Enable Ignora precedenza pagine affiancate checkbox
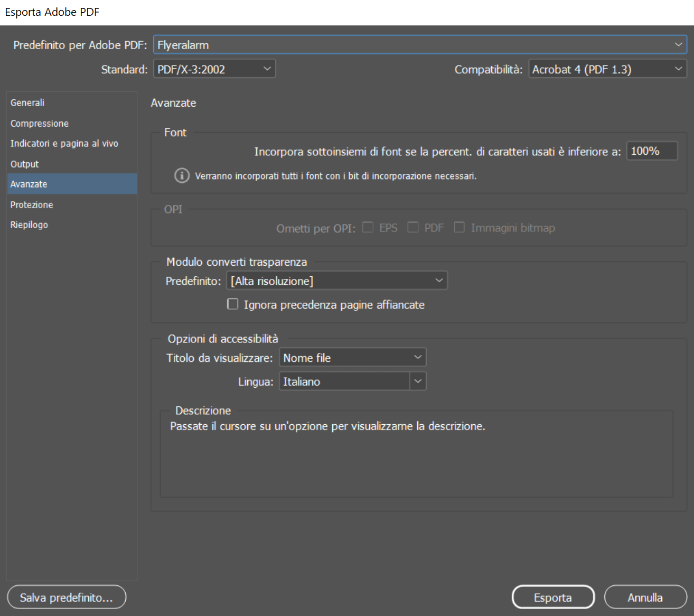Viewport: 694px width, 616px height. click(232, 304)
